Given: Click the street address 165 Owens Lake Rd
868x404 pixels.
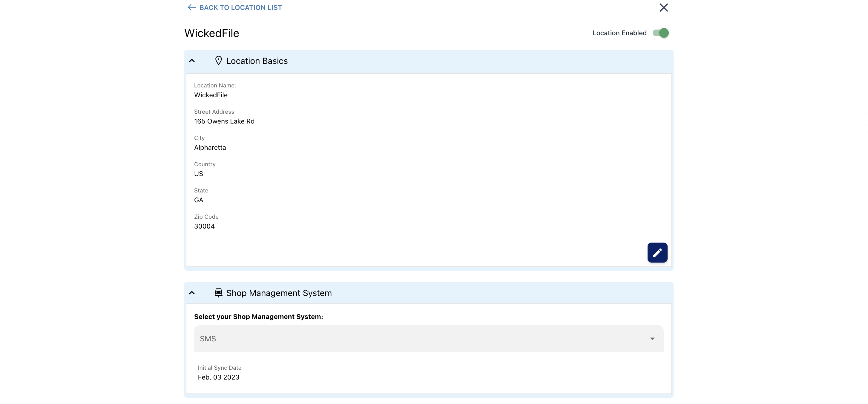Looking at the screenshot, I should pos(224,121).
